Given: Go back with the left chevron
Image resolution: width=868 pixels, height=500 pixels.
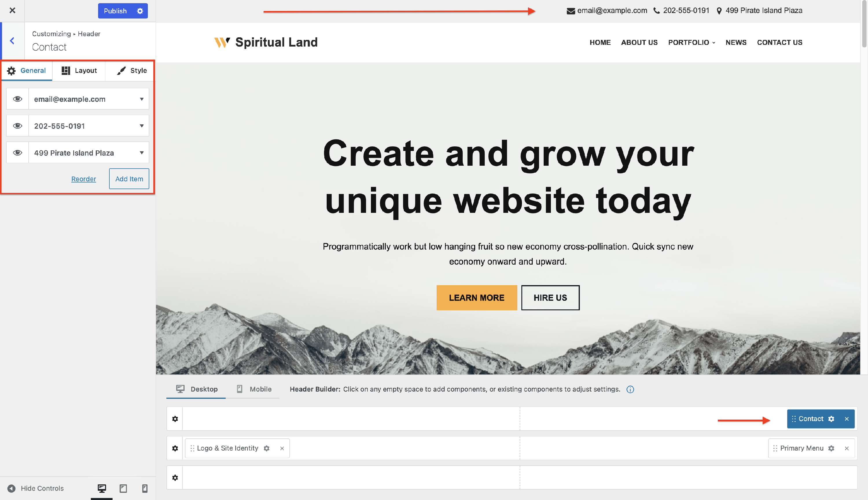Looking at the screenshot, I should tap(12, 41).
